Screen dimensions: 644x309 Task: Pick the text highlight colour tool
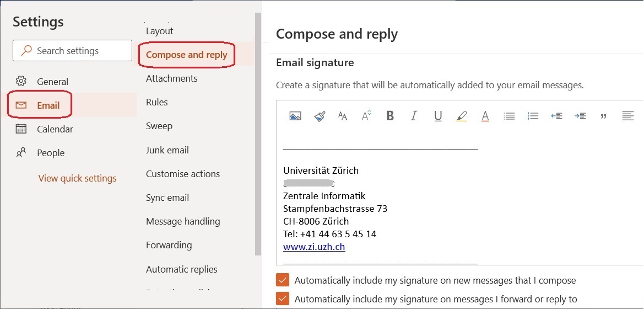coord(462,116)
